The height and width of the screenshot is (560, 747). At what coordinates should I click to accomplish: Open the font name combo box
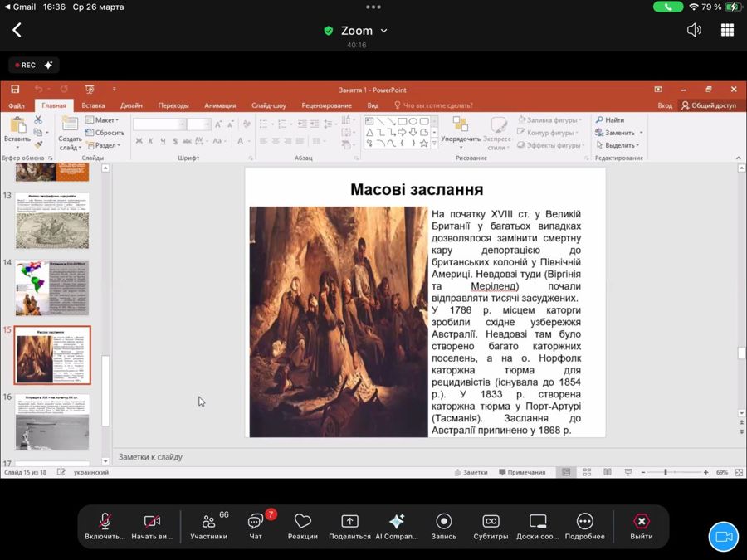[x=159, y=124]
